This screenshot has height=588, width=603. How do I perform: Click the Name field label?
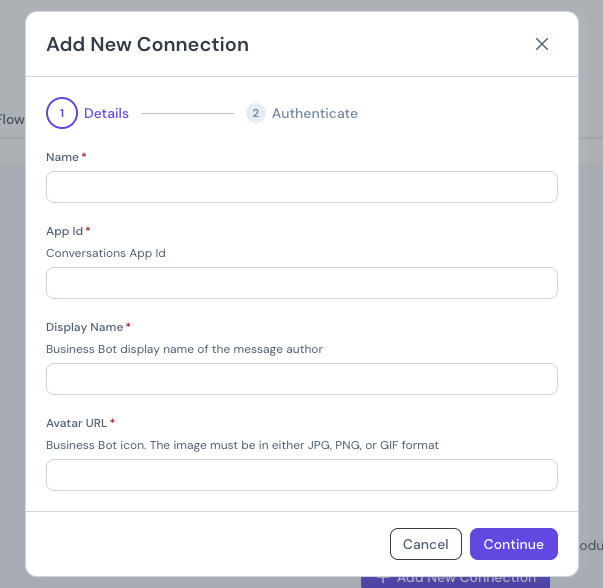(x=63, y=157)
